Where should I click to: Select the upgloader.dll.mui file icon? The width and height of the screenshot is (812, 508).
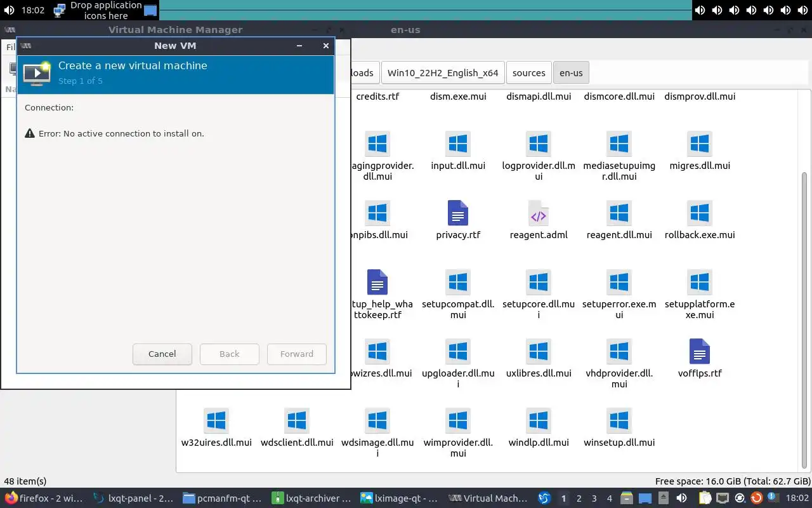pyautogui.click(x=458, y=352)
